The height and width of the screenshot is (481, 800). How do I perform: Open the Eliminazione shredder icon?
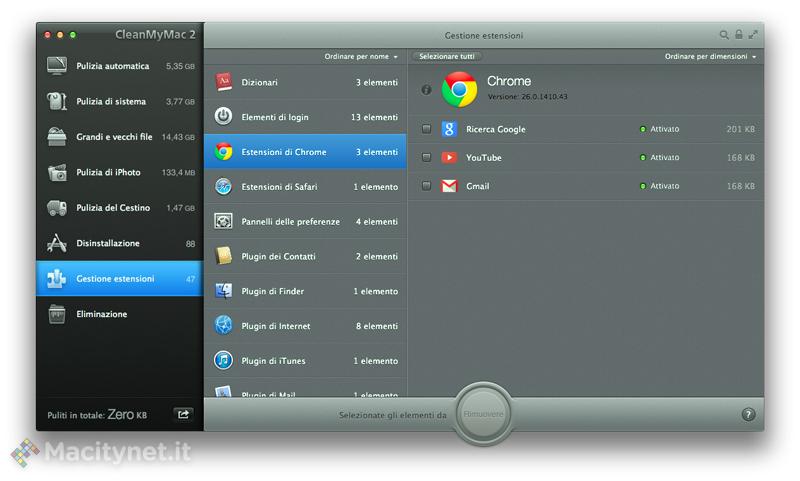[x=57, y=314]
